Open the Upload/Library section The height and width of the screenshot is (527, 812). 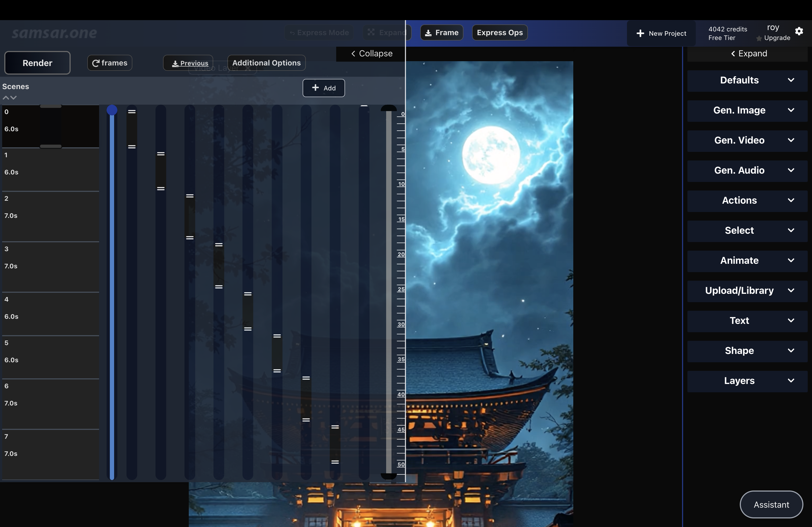(747, 290)
